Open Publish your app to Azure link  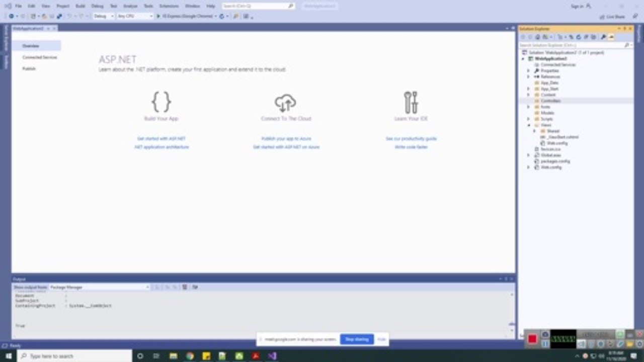click(286, 138)
